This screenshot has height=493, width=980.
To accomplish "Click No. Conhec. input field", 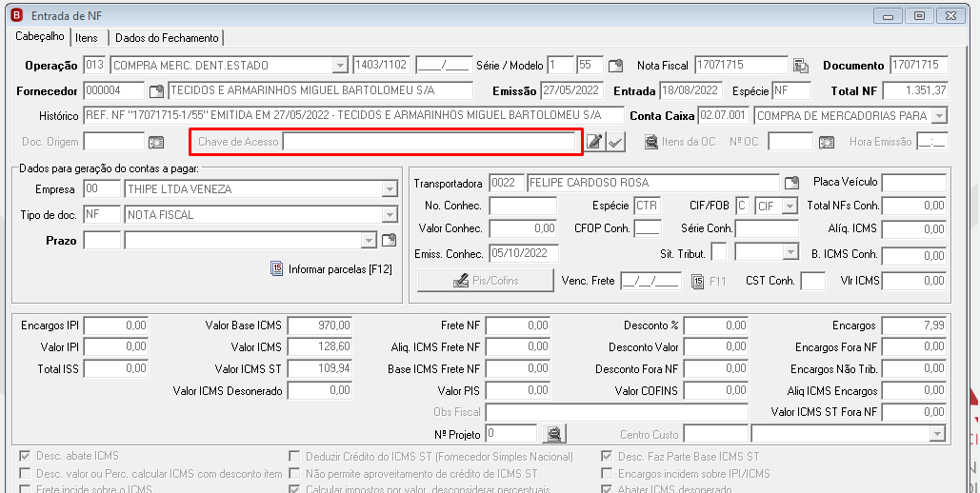I will [x=523, y=206].
